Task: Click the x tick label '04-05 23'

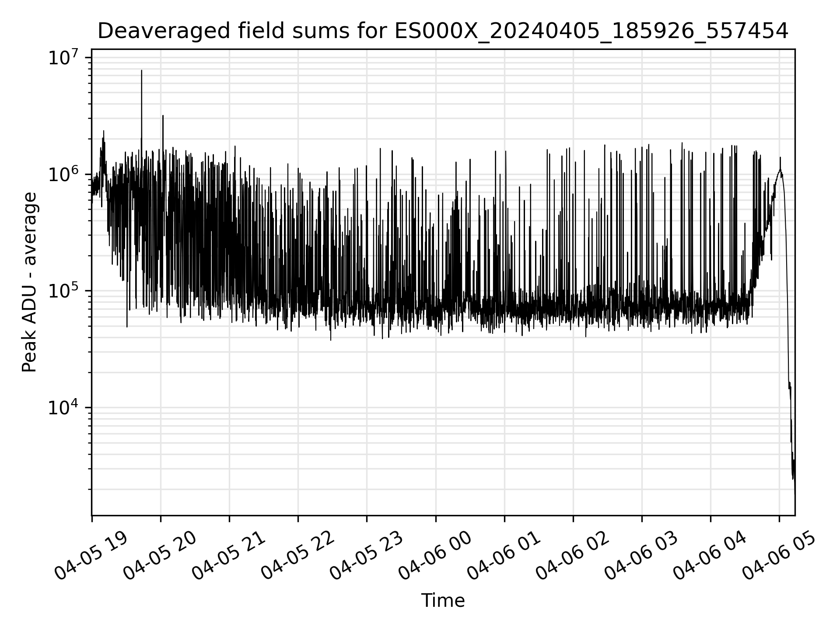Action: 367,556
